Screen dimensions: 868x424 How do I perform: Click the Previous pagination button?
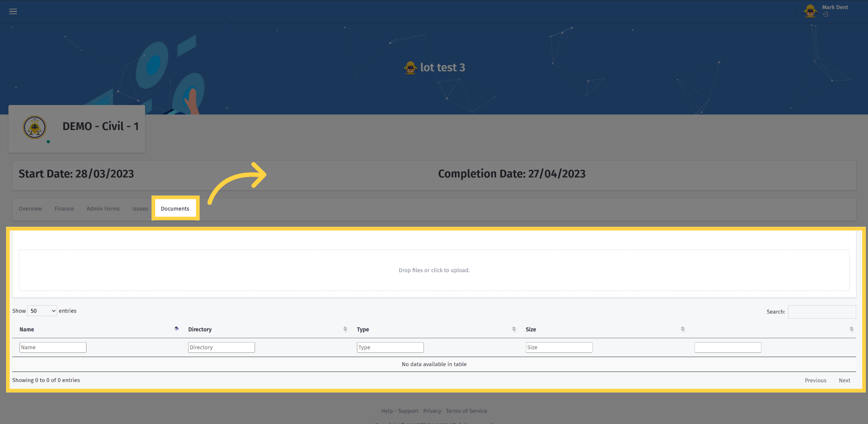(816, 380)
